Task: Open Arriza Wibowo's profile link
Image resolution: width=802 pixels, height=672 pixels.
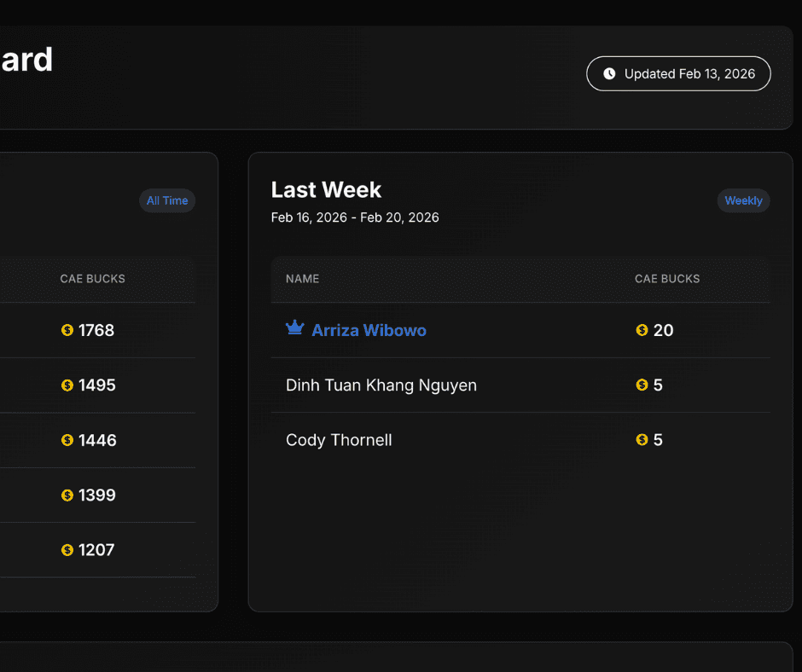Action: pyautogui.click(x=369, y=330)
